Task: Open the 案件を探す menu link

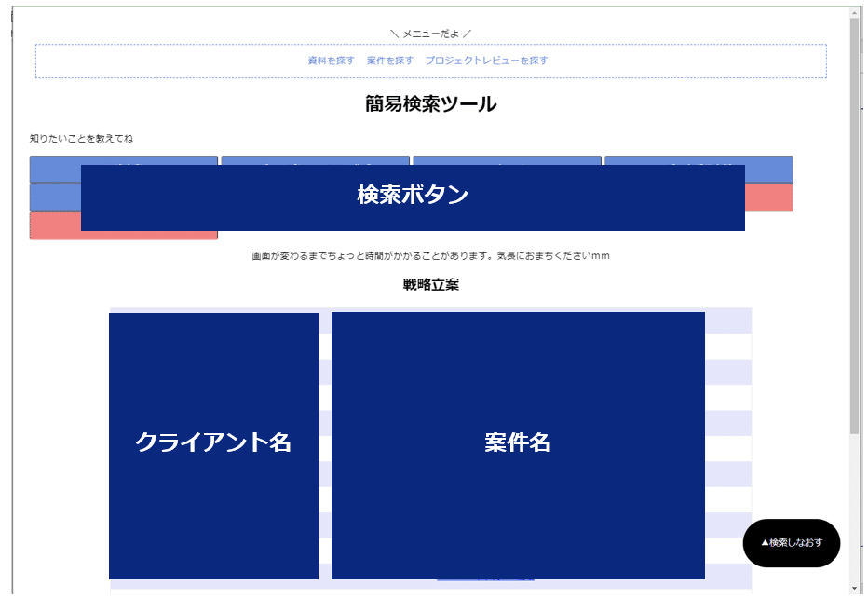Action: [389, 61]
